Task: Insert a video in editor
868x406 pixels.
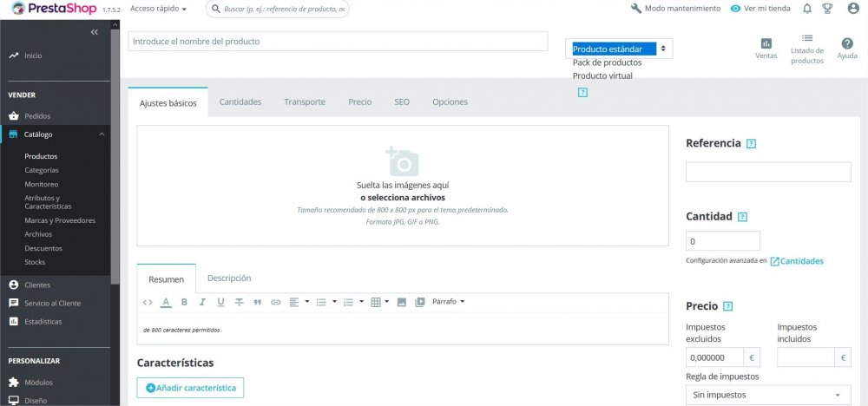Action: coord(420,302)
